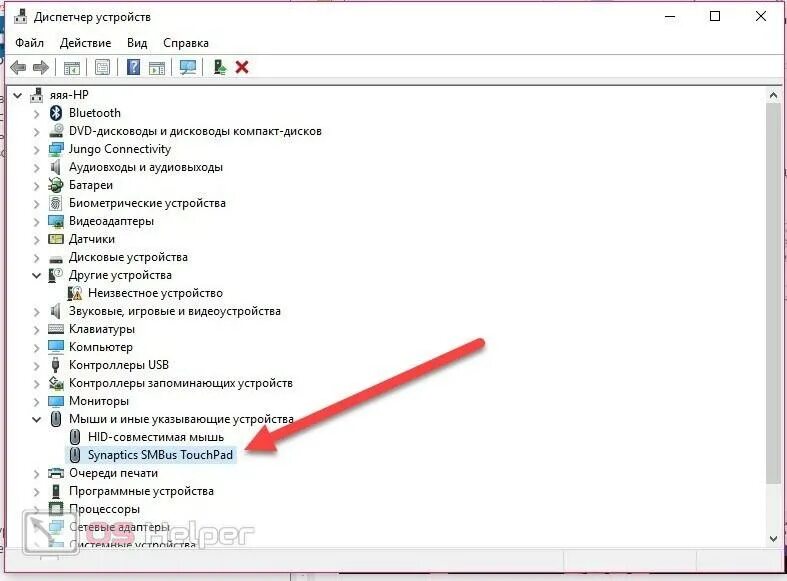Viewport: 787px width, 581px height.
Task: Click the Клавиатуры keyboard icon
Action: 56,329
